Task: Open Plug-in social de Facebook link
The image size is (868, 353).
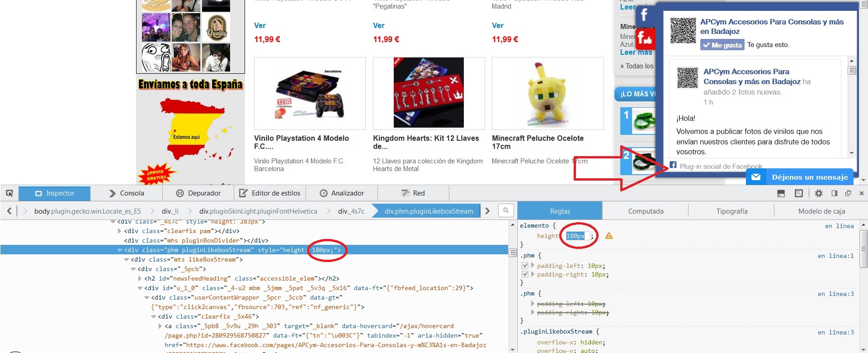Action: pos(721,166)
